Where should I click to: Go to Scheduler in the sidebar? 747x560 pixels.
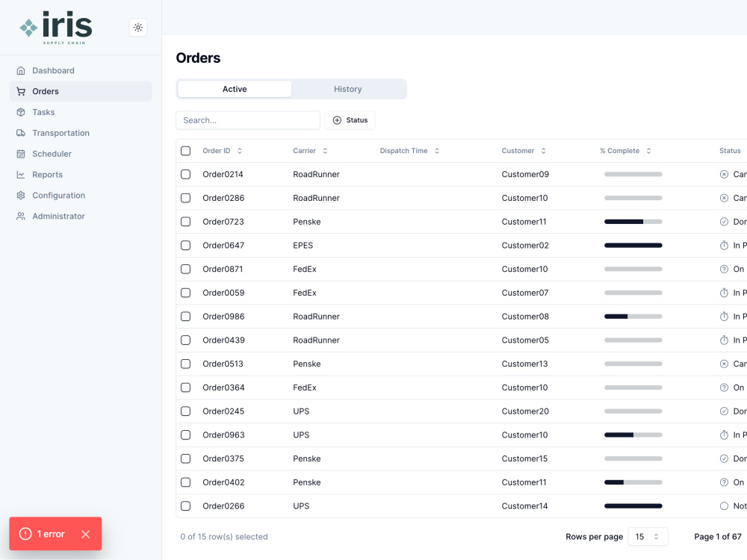click(x=81, y=154)
